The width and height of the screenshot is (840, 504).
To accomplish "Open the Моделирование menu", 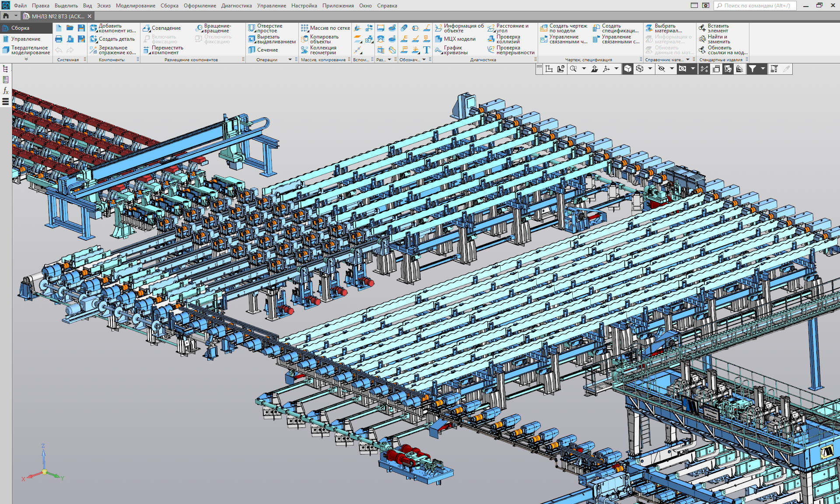I will click(135, 6).
